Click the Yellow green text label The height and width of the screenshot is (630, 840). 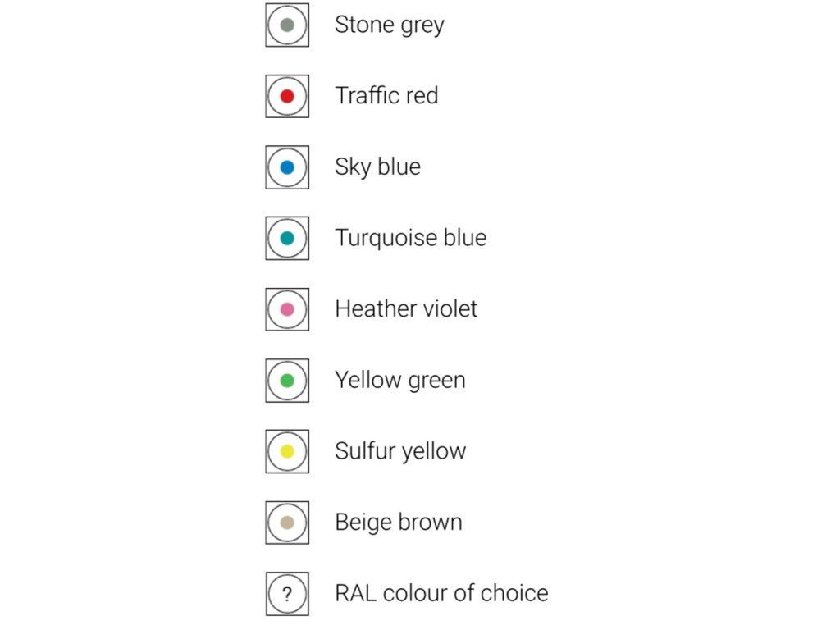coord(400,381)
